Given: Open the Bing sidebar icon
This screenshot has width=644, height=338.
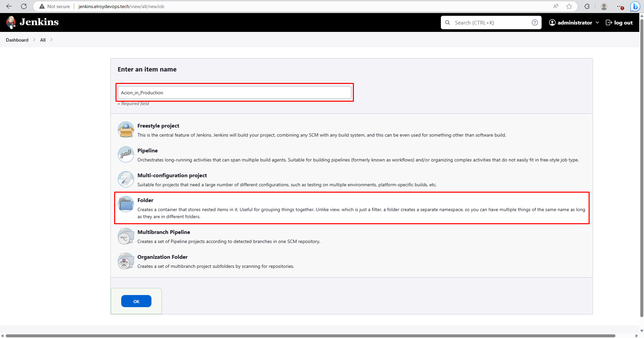Looking at the screenshot, I should click(x=635, y=6).
